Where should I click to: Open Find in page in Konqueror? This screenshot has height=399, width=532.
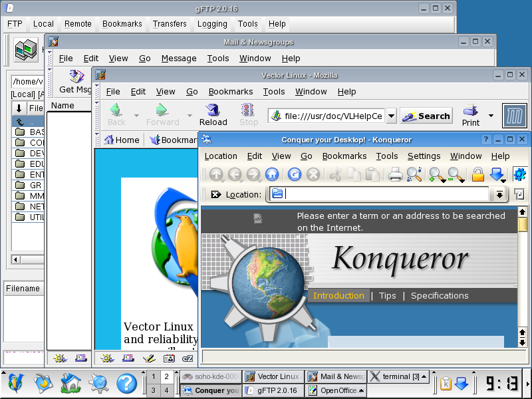pyautogui.click(x=414, y=175)
